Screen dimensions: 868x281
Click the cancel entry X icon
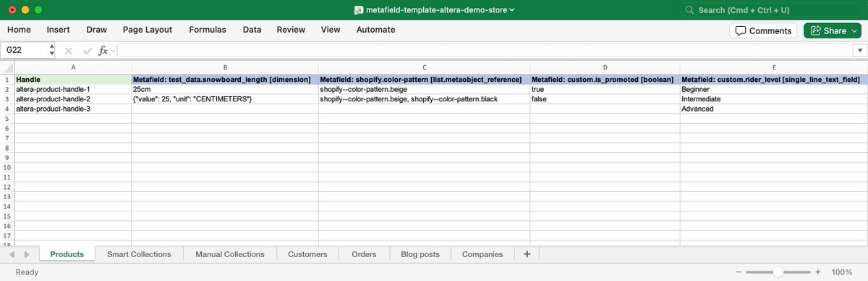tap(69, 51)
